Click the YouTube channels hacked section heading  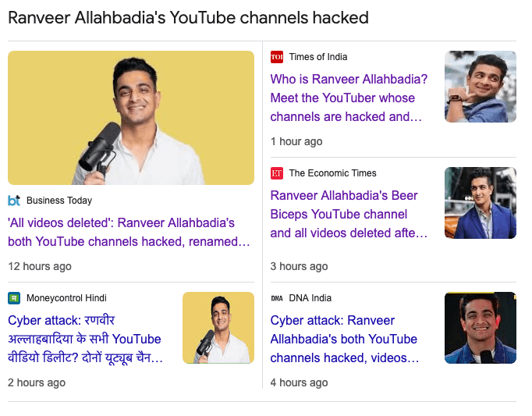(x=188, y=18)
